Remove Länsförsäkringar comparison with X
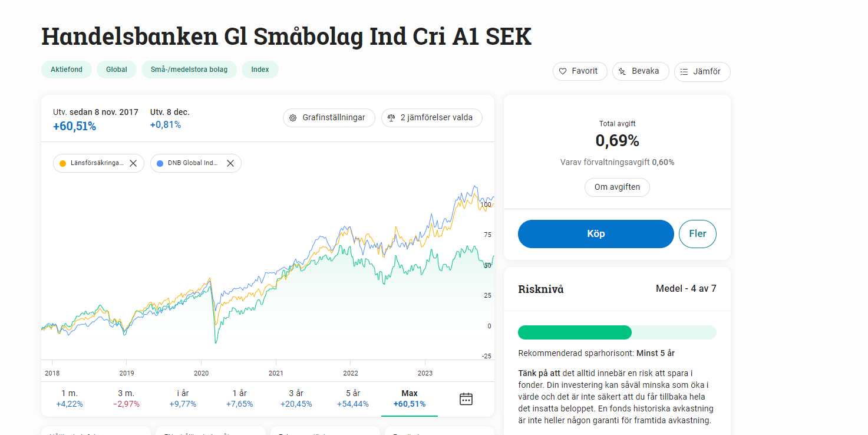Screen dimensions: 868x435 coord(133,163)
